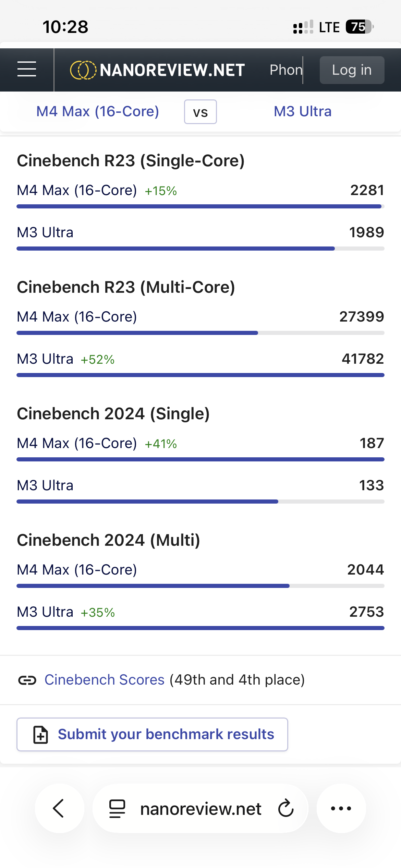This screenshot has width=401, height=868.
Task: Click M4 Max Cinebench R23 Single-Core bar
Action: pyautogui.click(x=199, y=206)
